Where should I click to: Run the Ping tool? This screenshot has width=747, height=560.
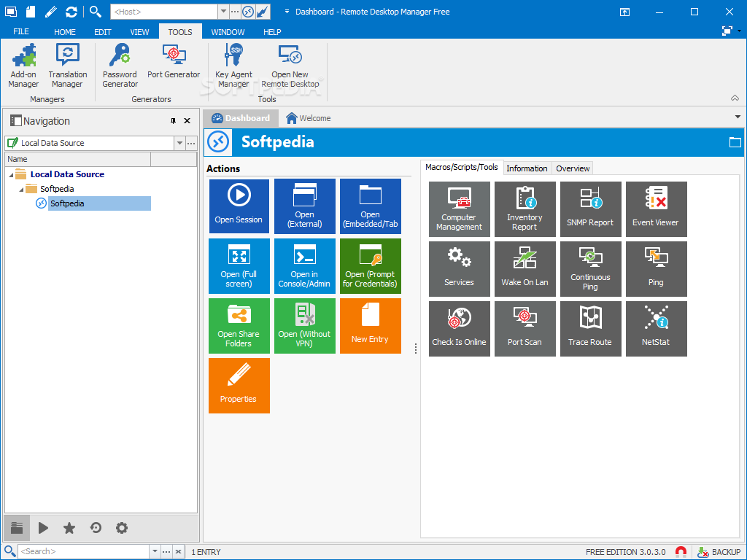coord(656,269)
